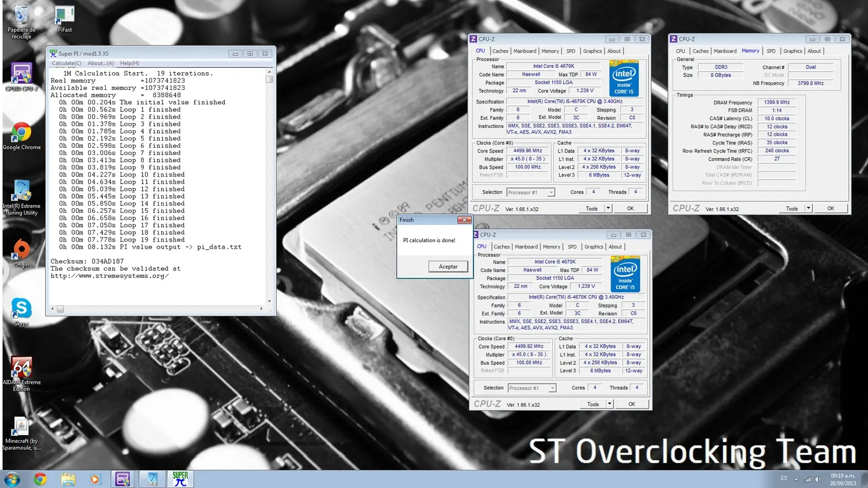This screenshot has height=488, width=868.
Task: Click the volume icon in the system tray
Action: pyautogui.click(x=818, y=479)
